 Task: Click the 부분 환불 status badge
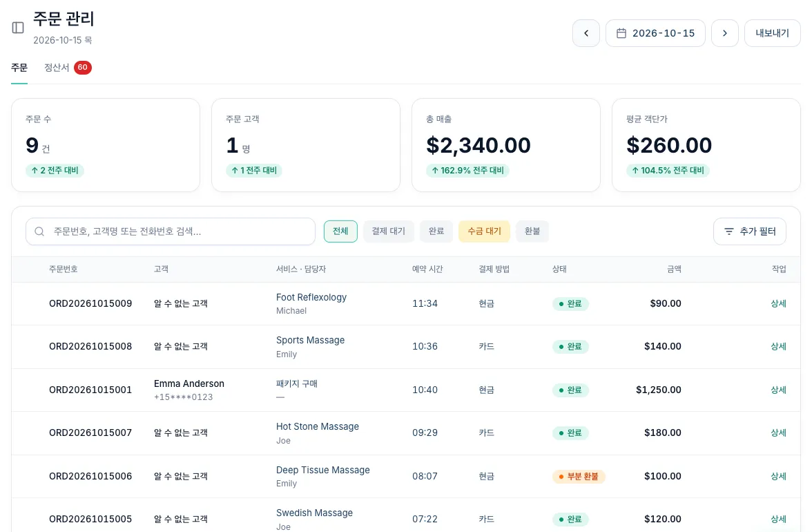579,476
